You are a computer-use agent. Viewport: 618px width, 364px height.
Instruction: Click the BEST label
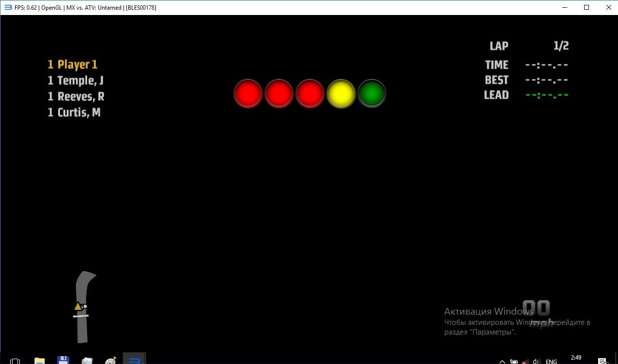click(497, 80)
